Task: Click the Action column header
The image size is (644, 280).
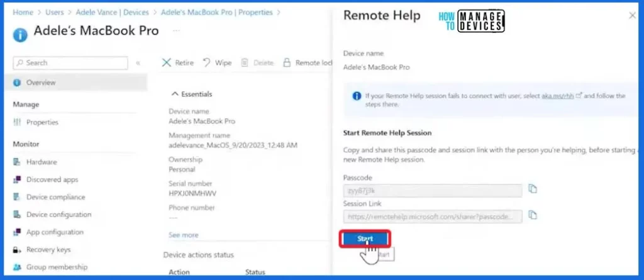Action: coord(179,272)
